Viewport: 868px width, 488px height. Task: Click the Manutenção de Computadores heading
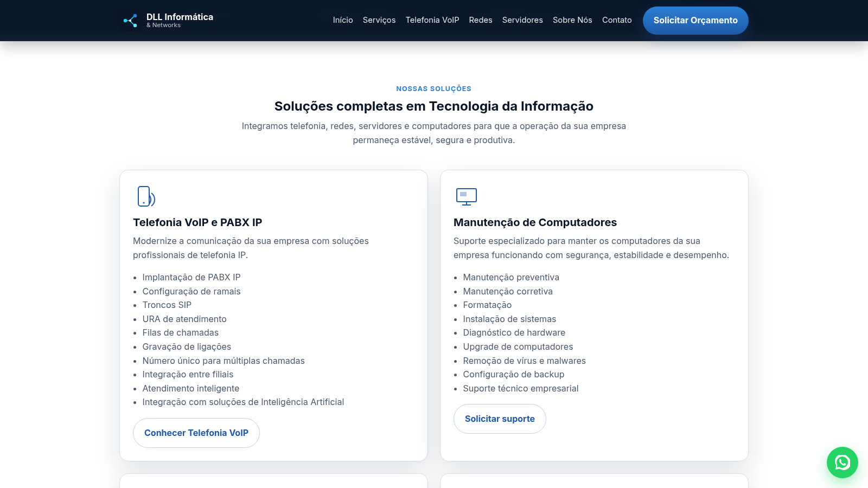(535, 222)
